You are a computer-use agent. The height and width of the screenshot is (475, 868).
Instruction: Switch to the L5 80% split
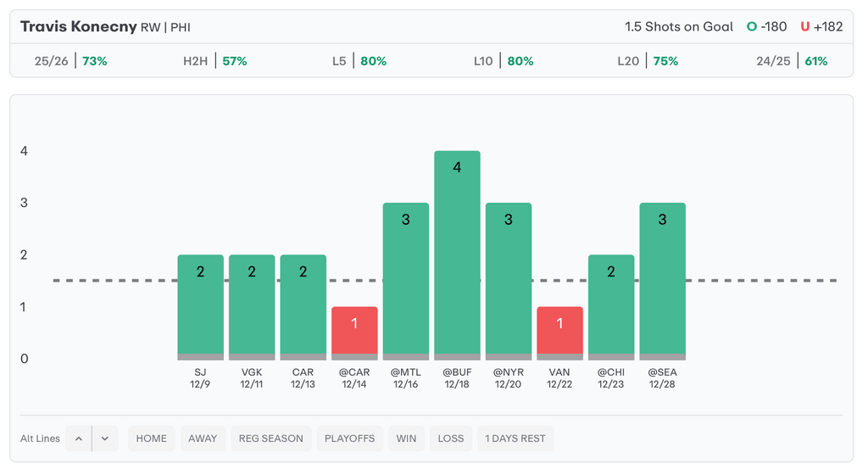click(359, 61)
